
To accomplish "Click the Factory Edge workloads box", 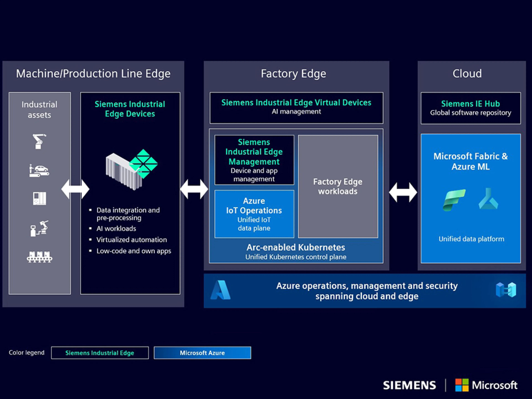I will pos(338,187).
